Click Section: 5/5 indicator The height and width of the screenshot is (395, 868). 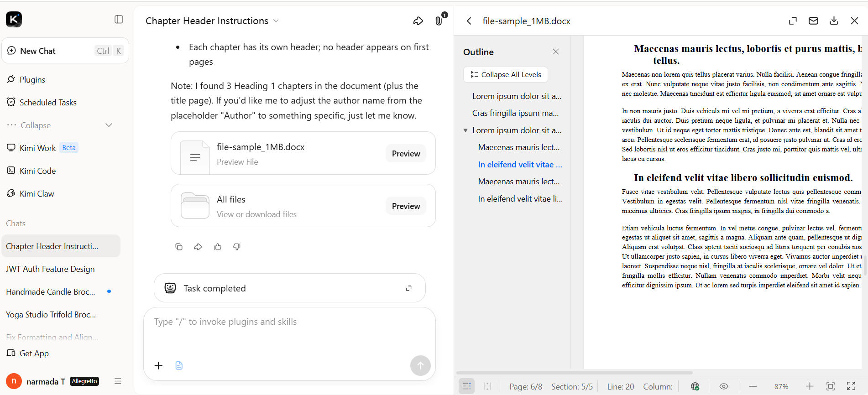[572, 386]
